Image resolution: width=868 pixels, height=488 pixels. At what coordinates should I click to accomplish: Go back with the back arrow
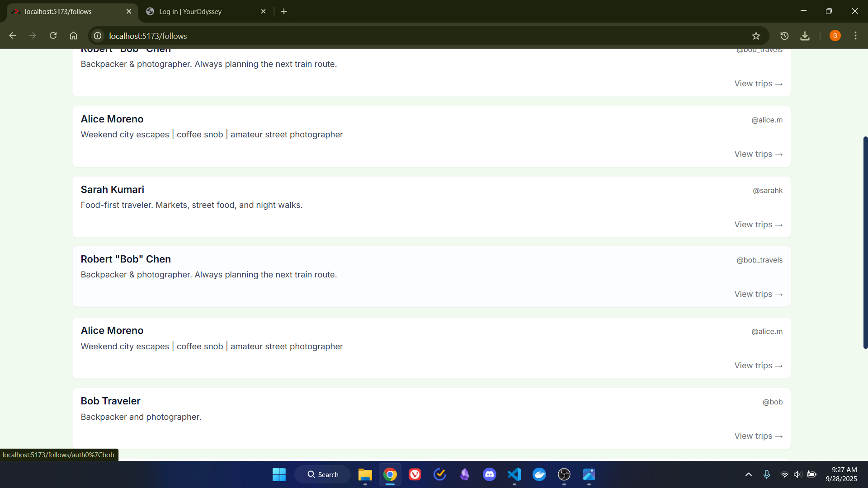[x=13, y=36]
